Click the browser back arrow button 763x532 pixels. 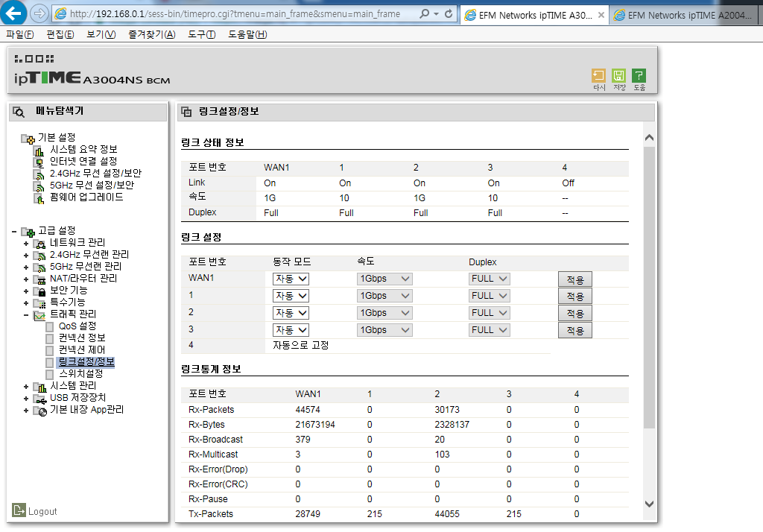coord(13,13)
